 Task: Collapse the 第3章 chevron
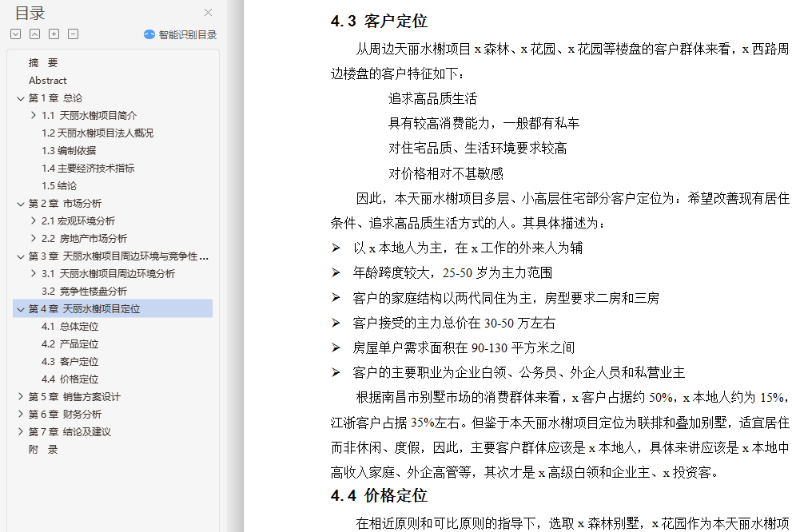coord(20,257)
